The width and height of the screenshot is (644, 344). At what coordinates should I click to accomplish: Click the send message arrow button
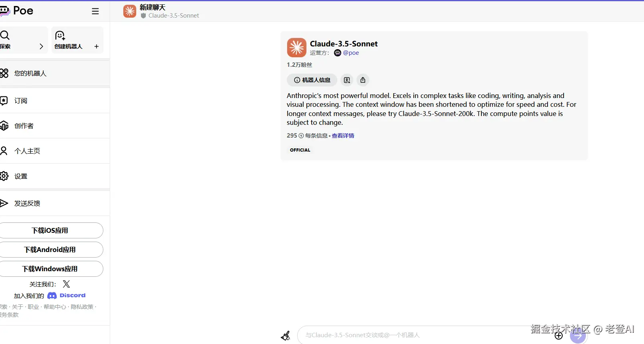[x=578, y=336]
